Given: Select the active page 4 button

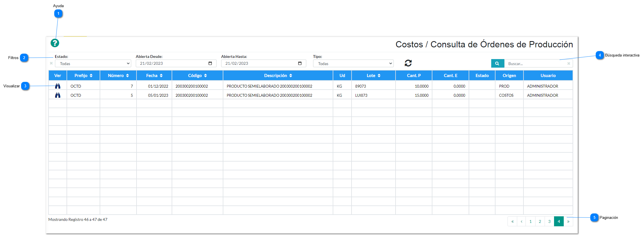Looking at the screenshot, I should [559, 221].
